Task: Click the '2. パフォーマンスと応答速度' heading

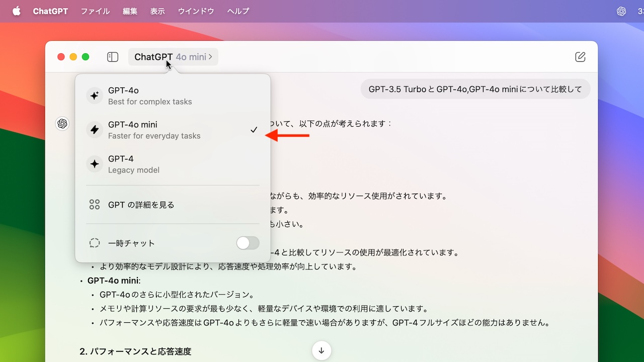Action: pos(135,351)
